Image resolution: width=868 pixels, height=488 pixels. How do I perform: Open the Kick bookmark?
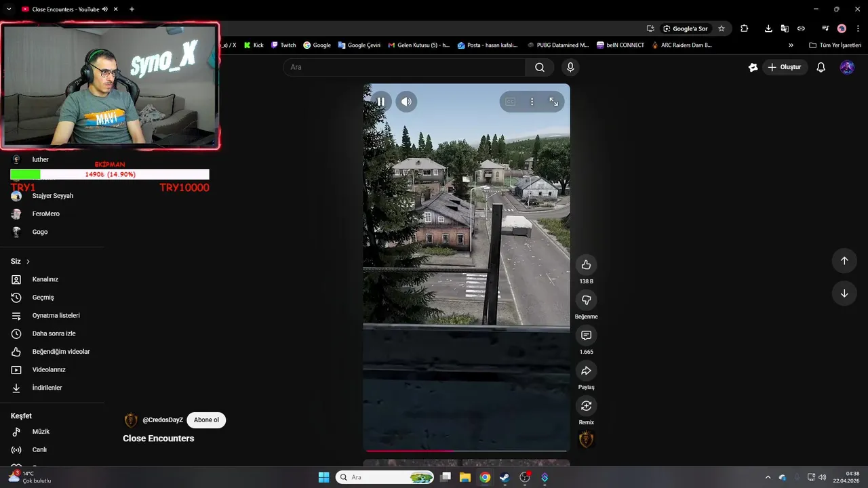[254, 45]
